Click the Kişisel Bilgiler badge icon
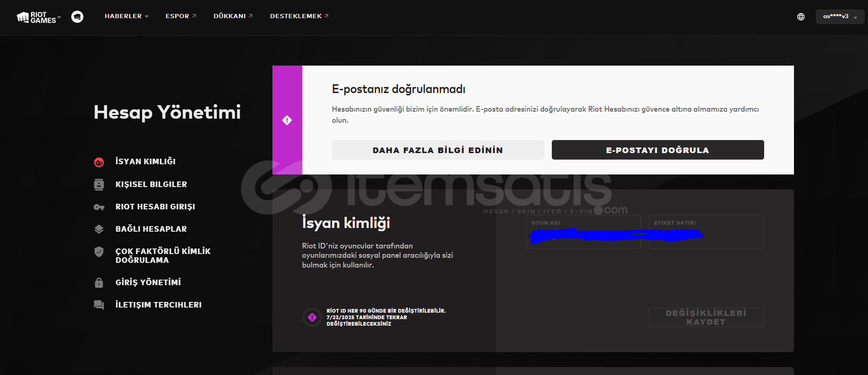Image resolution: width=868 pixels, height=375 pixels. point(99,185)
